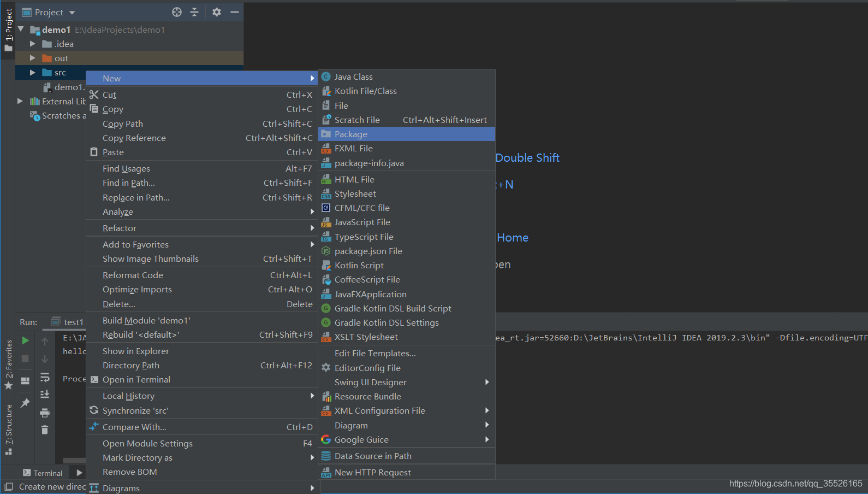868x494 pixels.
Task: Select Find Usages
Action: coord(202,168)
